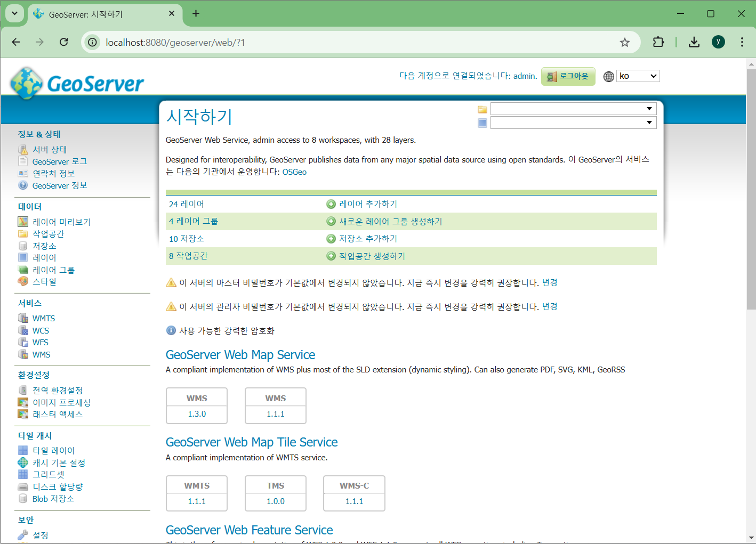This screenshot has height=544, width=756.
Task: Select the GeoServer: 시작하기 browser tab
Action: point(104,14)
